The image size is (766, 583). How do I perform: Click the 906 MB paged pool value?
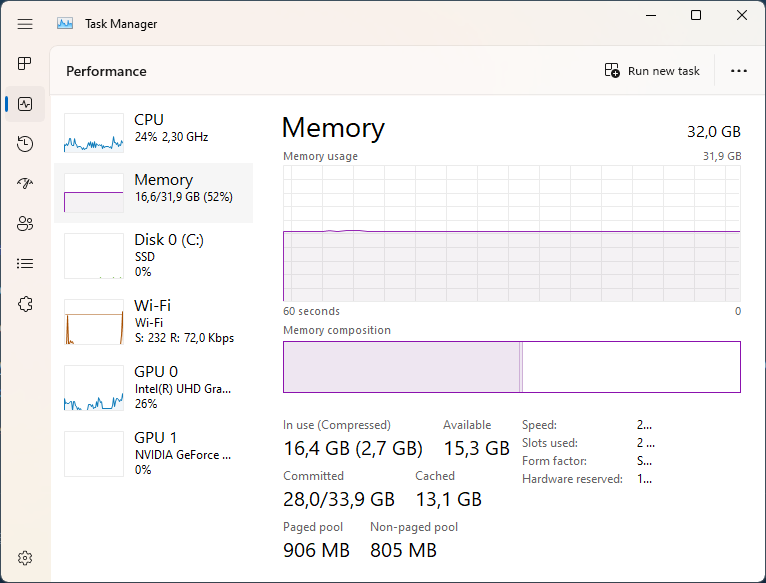pyautogui.click(x=317, y=550)
